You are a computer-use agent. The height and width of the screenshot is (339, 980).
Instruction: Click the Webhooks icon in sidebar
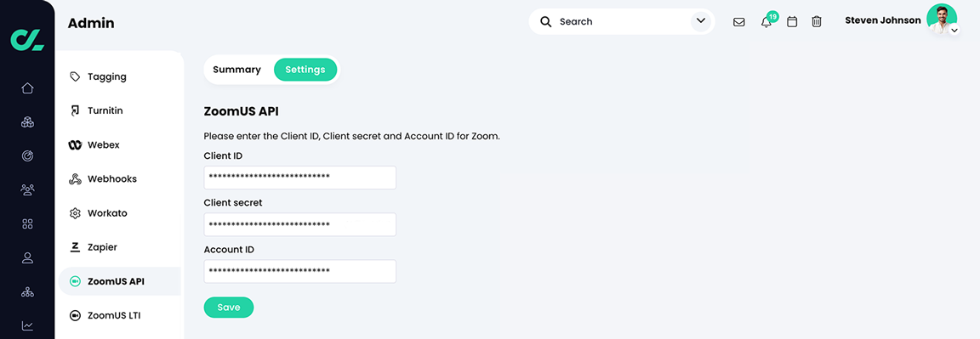(75, 179)
